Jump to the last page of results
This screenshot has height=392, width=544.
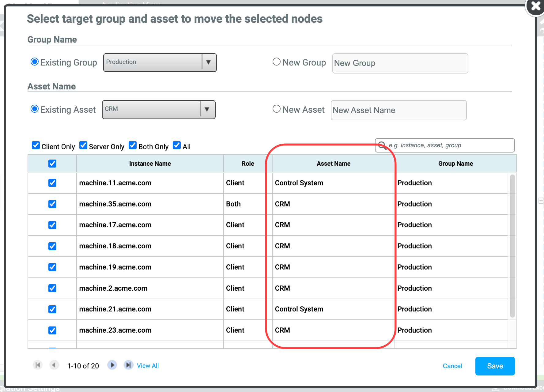coord(129,365)
